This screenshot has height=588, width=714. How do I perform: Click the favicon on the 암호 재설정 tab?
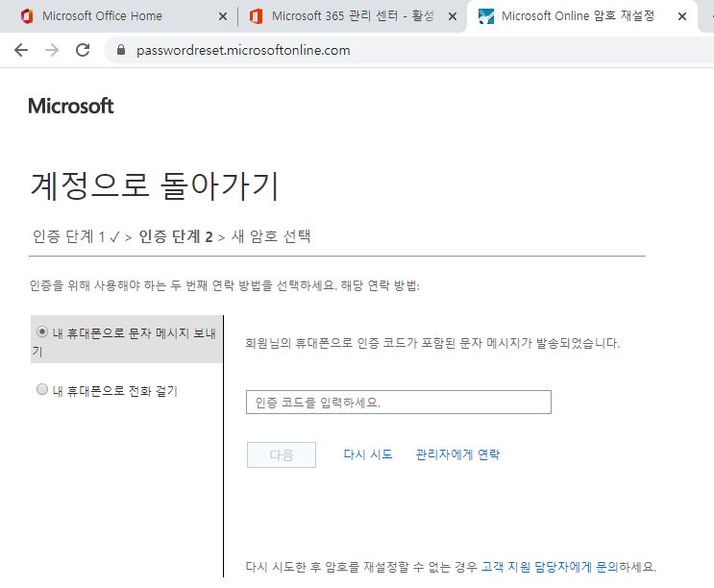coord(486,16)
